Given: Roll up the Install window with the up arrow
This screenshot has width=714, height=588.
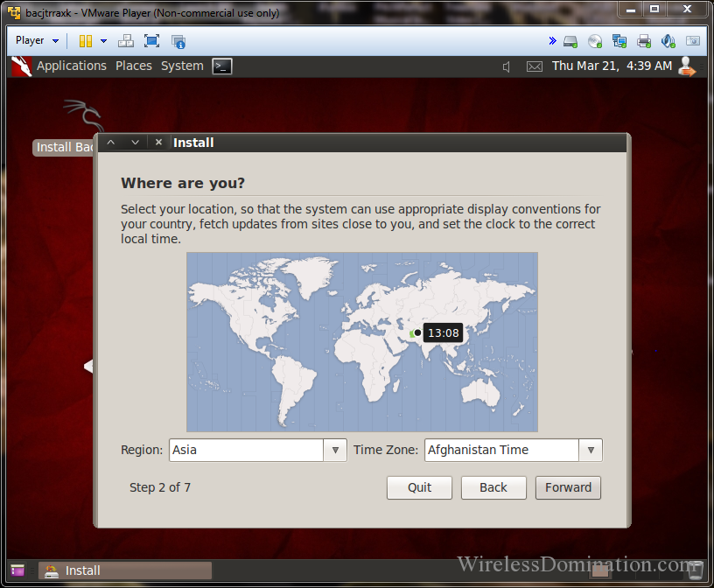Looking at the screenshot, I should (x=110, y=143).
